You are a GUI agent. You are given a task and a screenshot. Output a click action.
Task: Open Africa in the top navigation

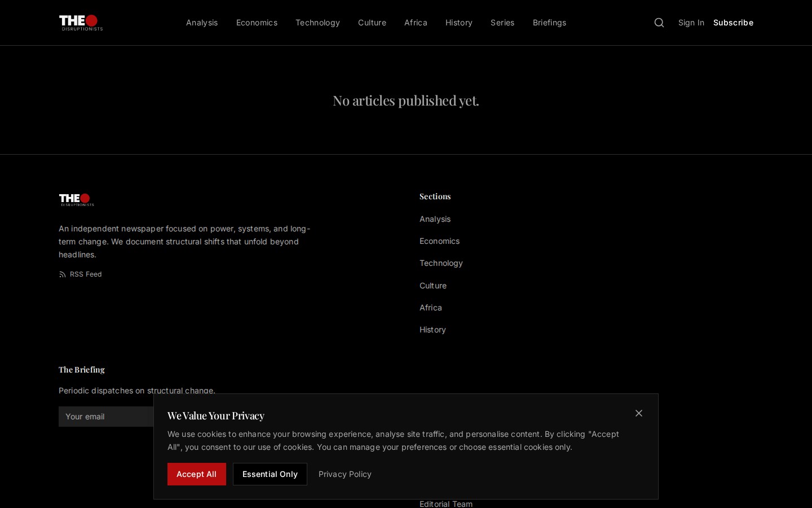tap(416, 23)
